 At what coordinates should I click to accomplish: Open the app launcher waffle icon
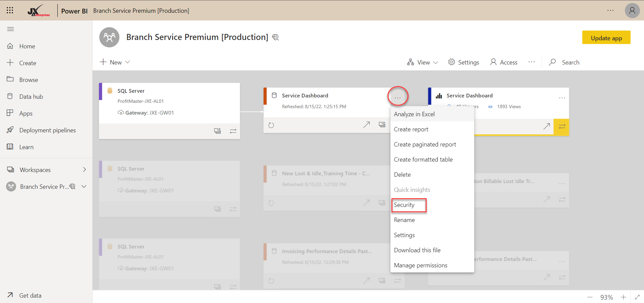(10, 10)
